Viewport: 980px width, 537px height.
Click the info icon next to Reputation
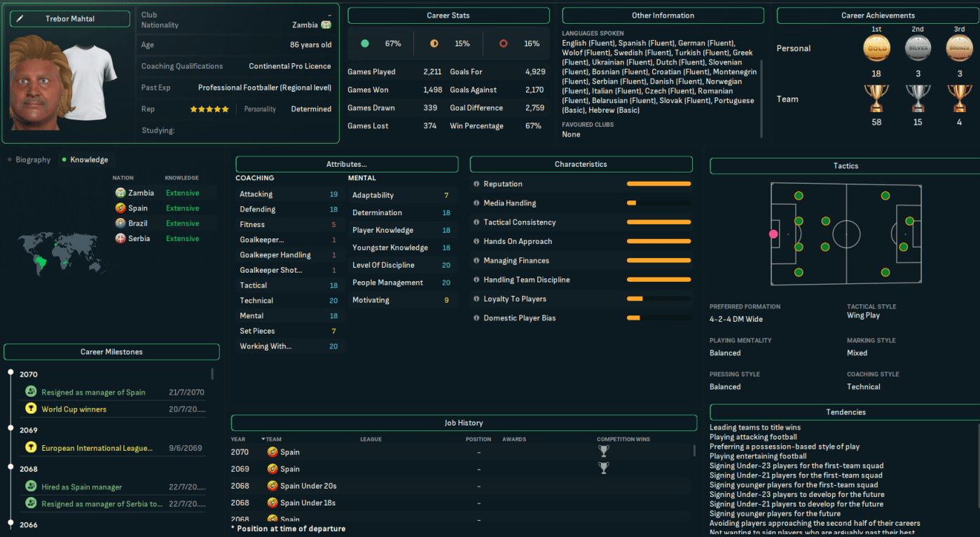(476, 184)
